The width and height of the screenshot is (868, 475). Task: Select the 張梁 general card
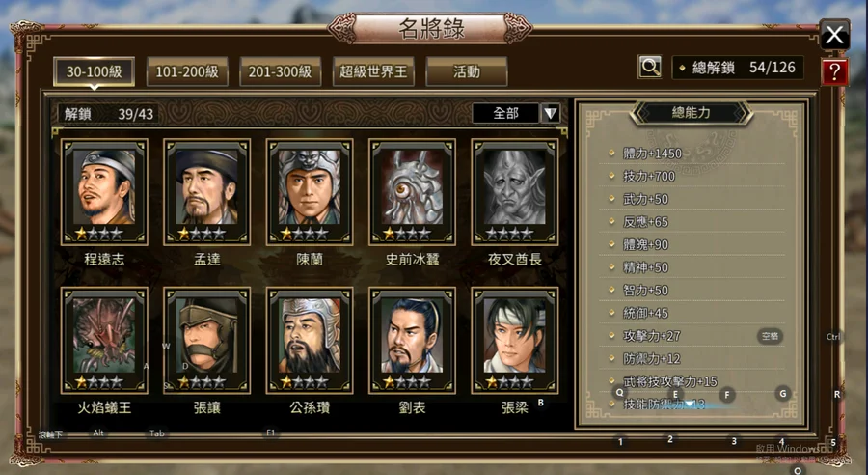[x=515, y=340]
